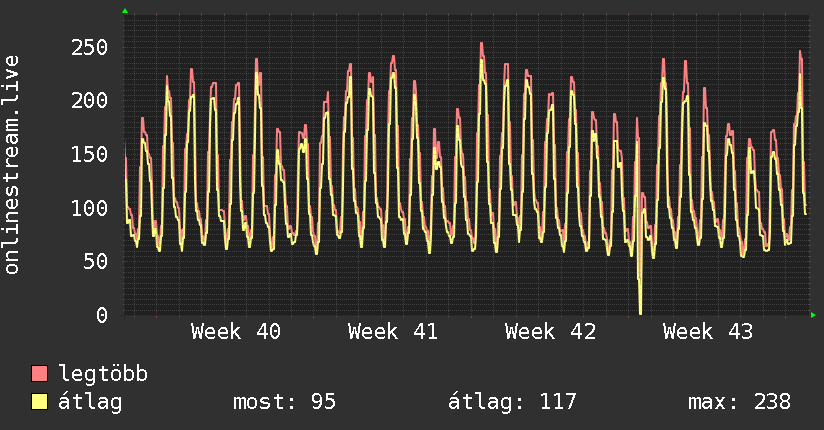Select the Week 42 axis label

(x=550, y=332)
